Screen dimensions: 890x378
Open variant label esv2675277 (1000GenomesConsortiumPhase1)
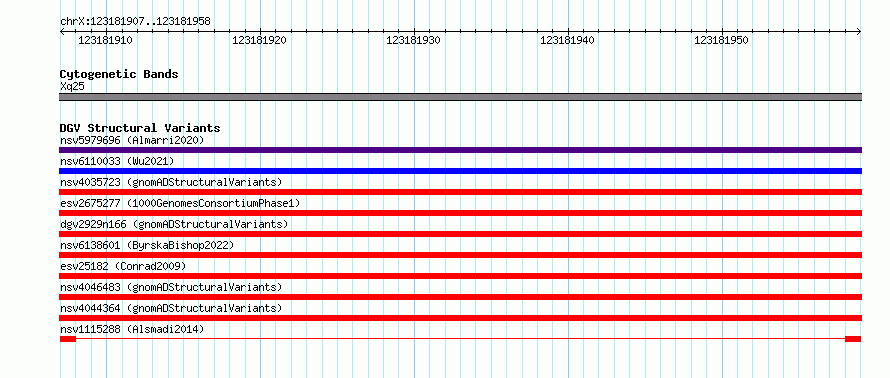(x=180, y=203)
